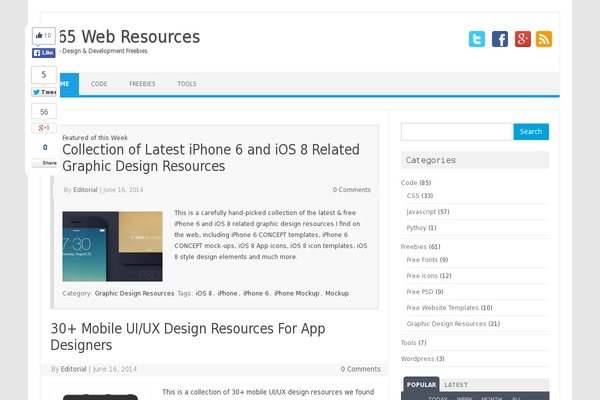Open the CODE navigation menu

pyautogui.click(x=99, y=84)
